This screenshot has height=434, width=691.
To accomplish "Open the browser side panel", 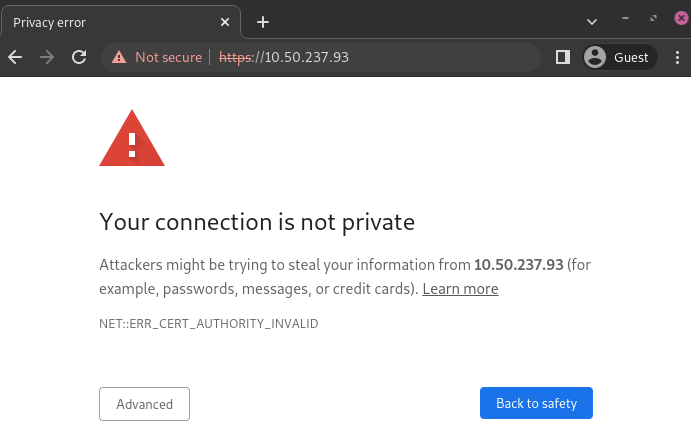I will tap(563, 57).
